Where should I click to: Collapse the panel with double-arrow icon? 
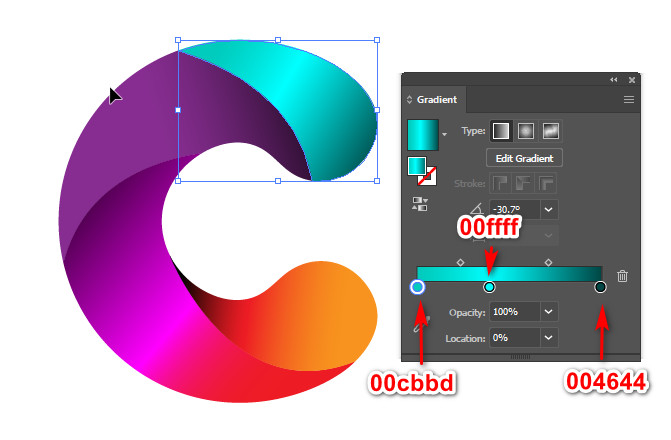pos(614,80)
